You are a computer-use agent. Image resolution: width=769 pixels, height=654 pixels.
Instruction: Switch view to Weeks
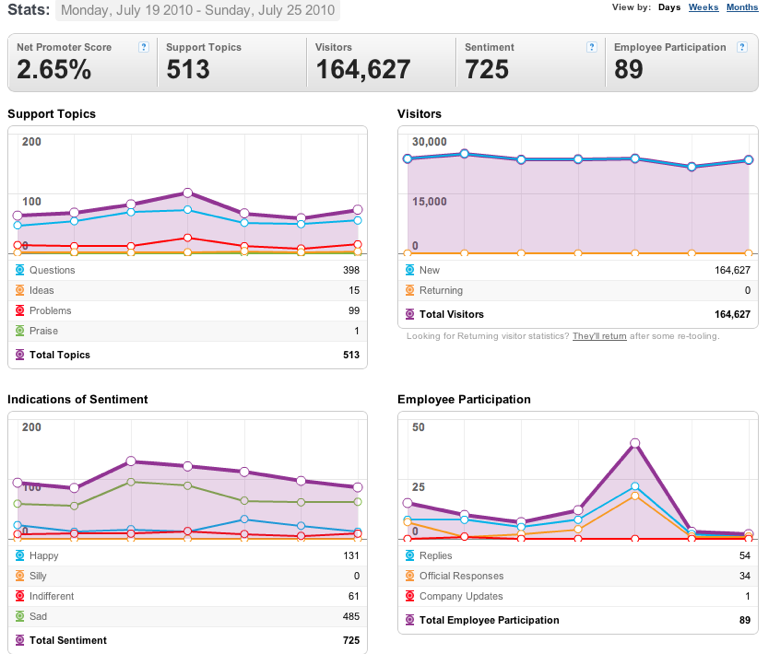click(703, 7)
